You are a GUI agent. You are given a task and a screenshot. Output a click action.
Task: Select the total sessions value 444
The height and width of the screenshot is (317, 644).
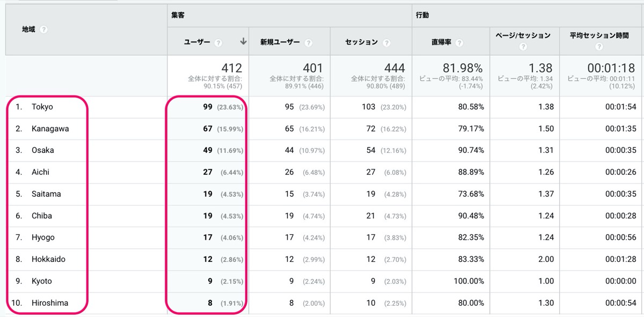tap(395, 68)
